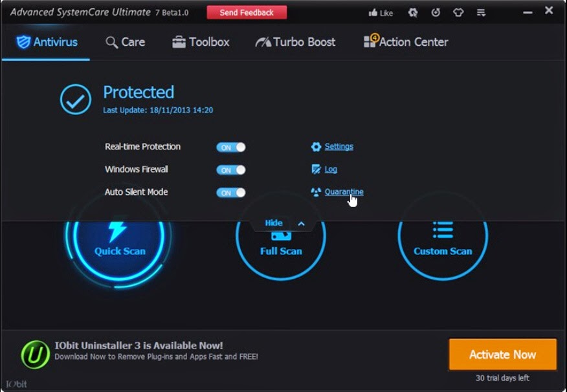The height and width of the screenshot is (392, 567).
Task: Click the rescue/restore circular arrow icon
Action: click(x=436, y=13)
